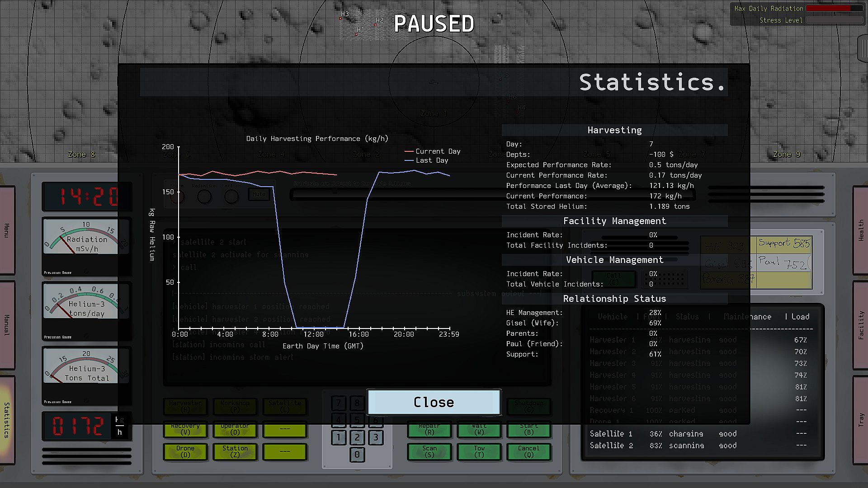The width and height of the screenshot is (868, 488).
Task: Open the Menu side tab
Action: 7,230
